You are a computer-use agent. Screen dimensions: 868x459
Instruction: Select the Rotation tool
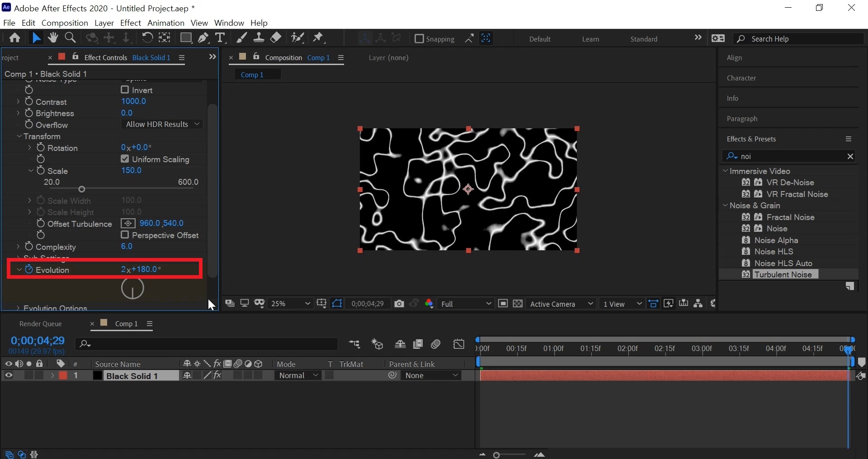click(x=147, y=38)
